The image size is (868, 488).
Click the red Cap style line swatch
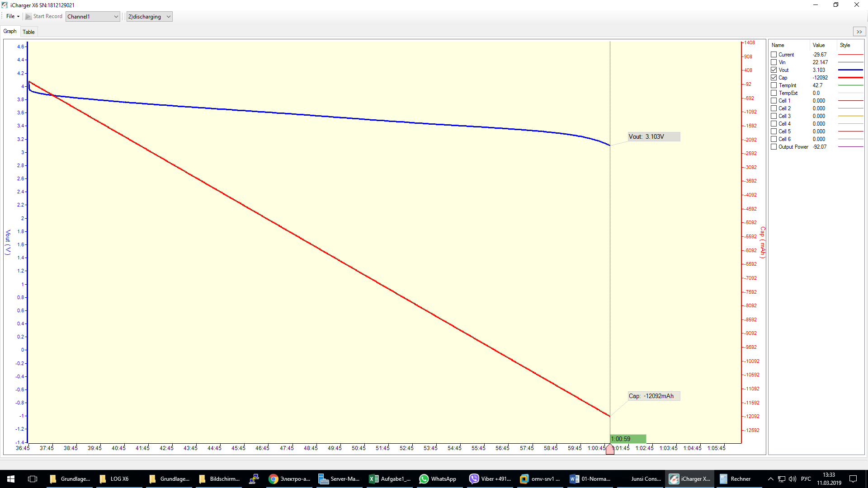(850, 78)
